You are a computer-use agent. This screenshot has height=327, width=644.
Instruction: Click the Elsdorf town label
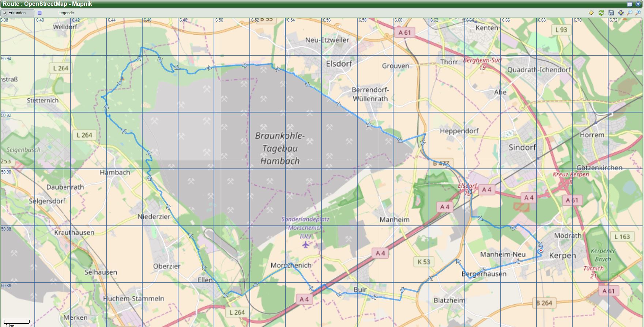tap(339, 64)
